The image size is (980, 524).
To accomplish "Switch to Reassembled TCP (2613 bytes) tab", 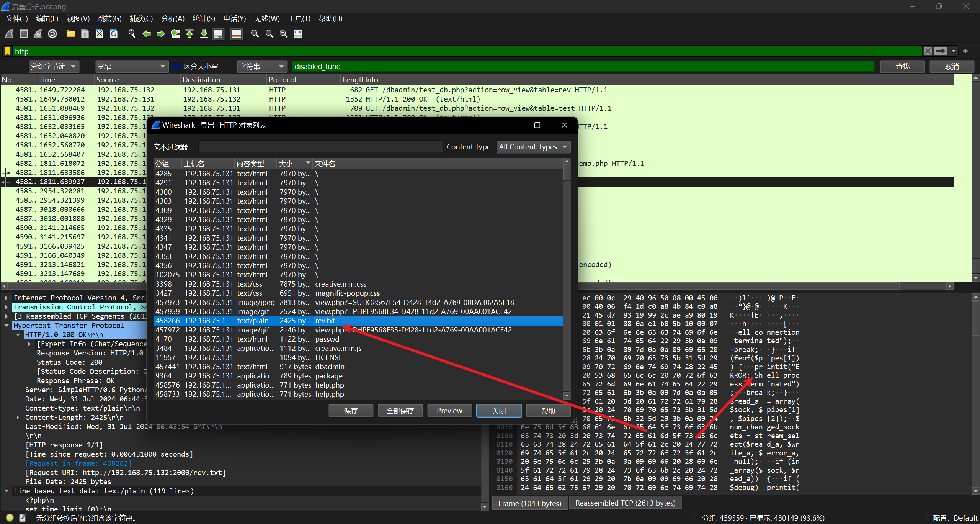I will click(625, 503).
